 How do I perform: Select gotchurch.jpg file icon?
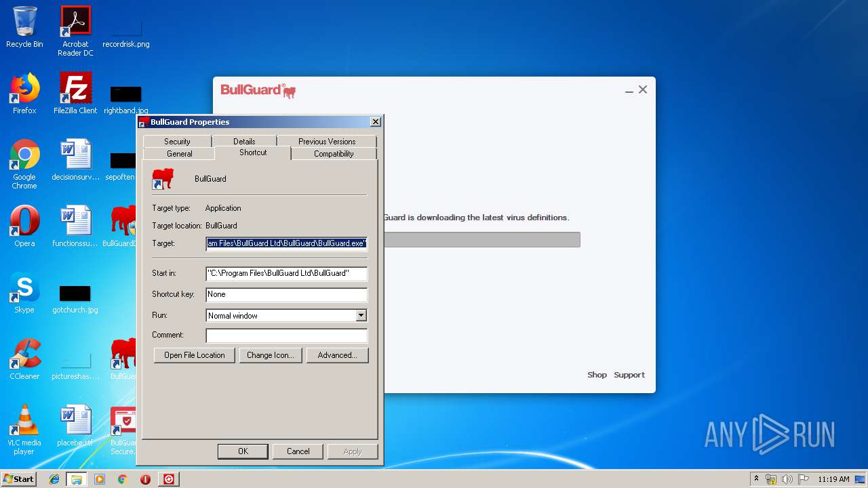point(75,298)
